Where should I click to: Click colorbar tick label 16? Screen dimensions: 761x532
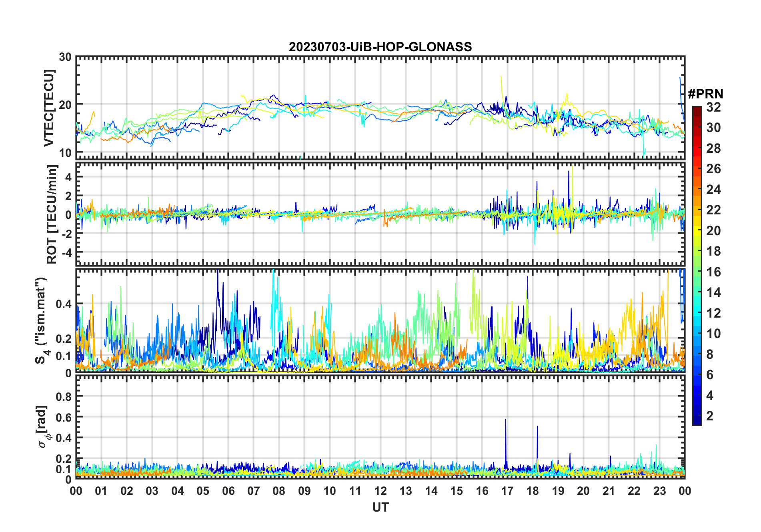[713, 272]
